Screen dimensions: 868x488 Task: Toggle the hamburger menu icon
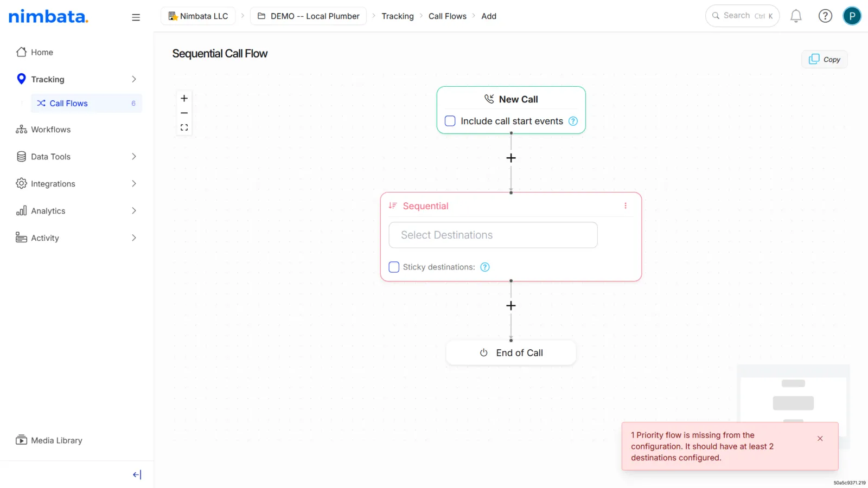[136, 17]
